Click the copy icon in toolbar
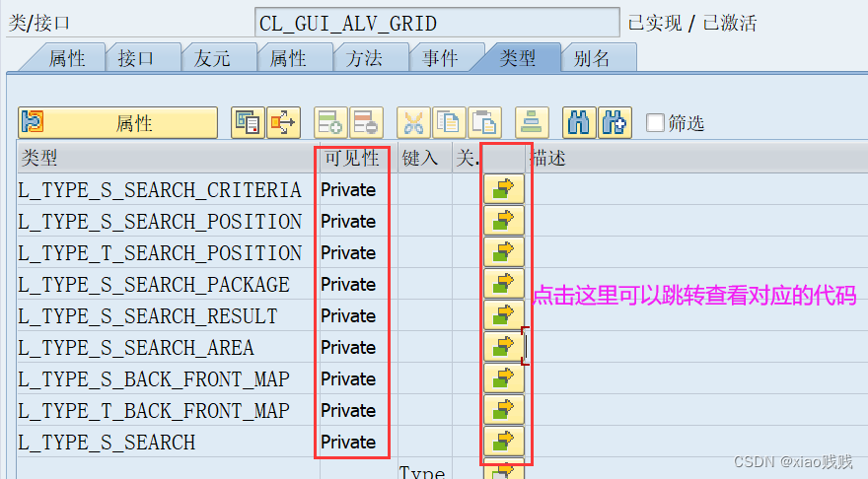The image size is (868, 479). [x=449, y=123]
